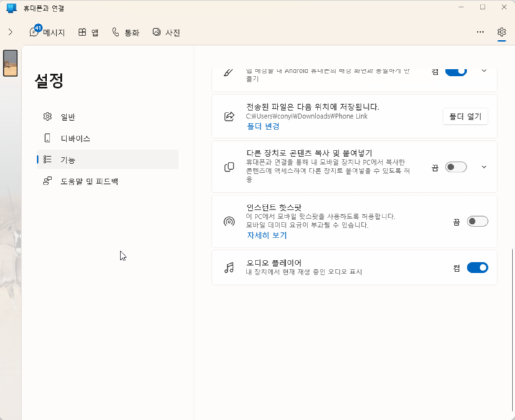515x420 pixels.
Task: Click the 인스턴트 핫스팟 hotspot icon
Action: 229,222
